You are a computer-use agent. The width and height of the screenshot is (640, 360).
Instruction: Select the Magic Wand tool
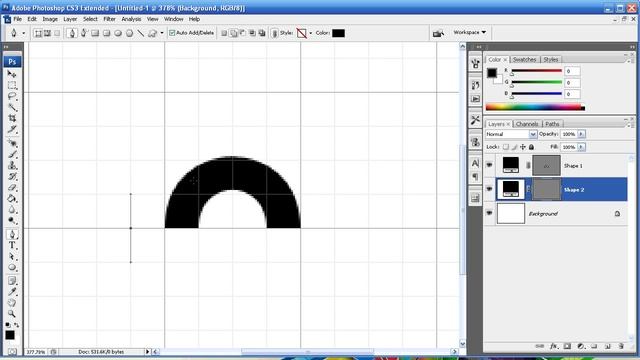coord(12,107)
